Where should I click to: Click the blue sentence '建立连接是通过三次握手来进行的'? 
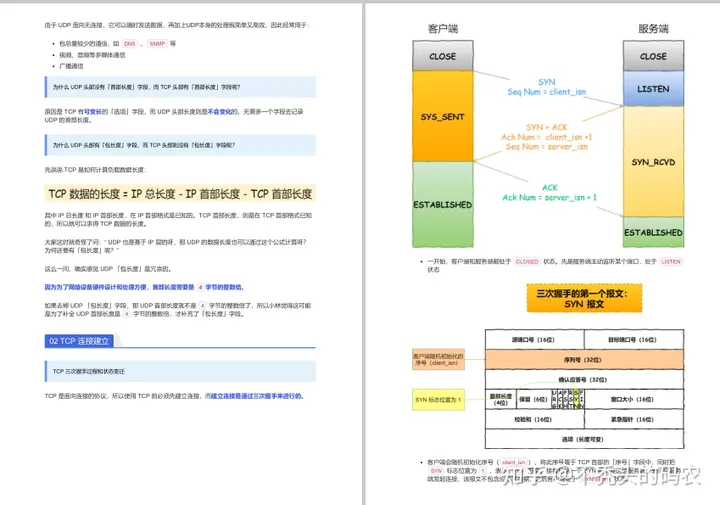[257, 396]
